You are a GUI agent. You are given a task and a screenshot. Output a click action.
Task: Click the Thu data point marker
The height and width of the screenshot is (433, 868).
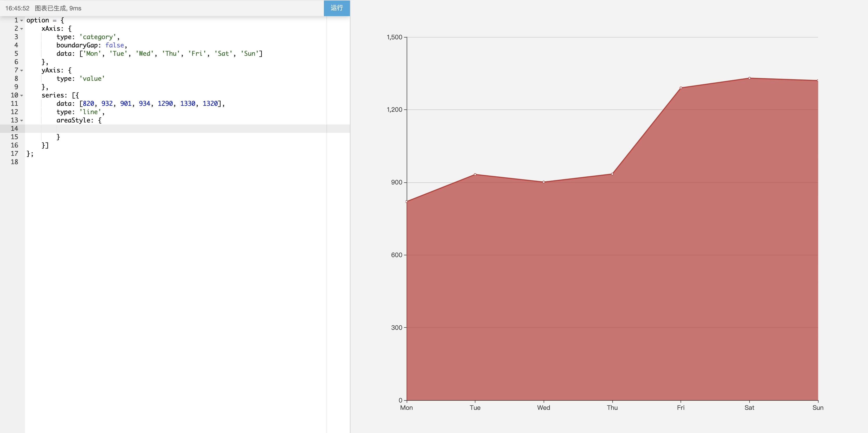tap(612, 174)
